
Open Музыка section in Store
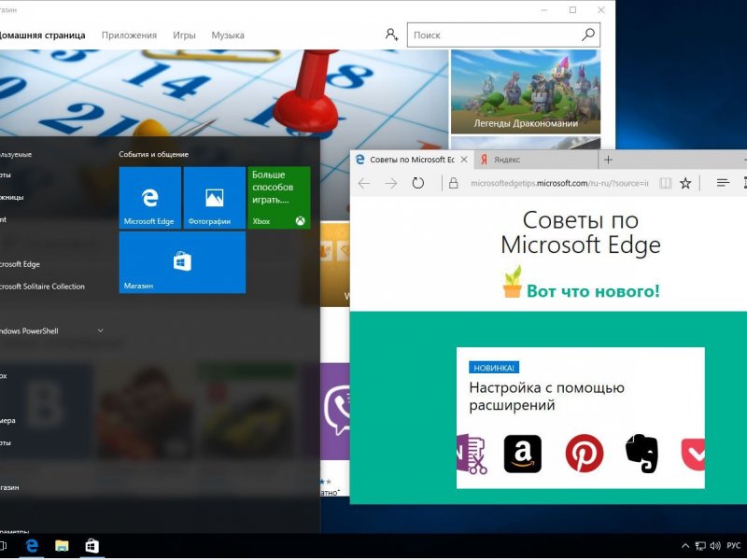tap(228, 35)
